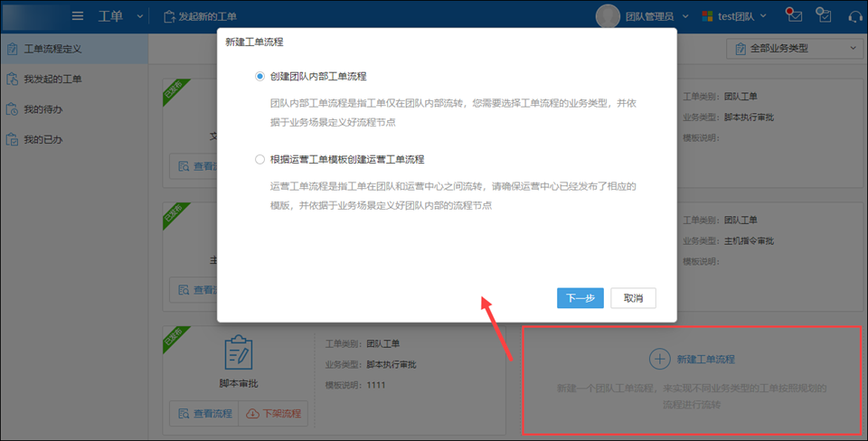
Task: Open the task checklist icon in header
Action: (x=823, y=15)
